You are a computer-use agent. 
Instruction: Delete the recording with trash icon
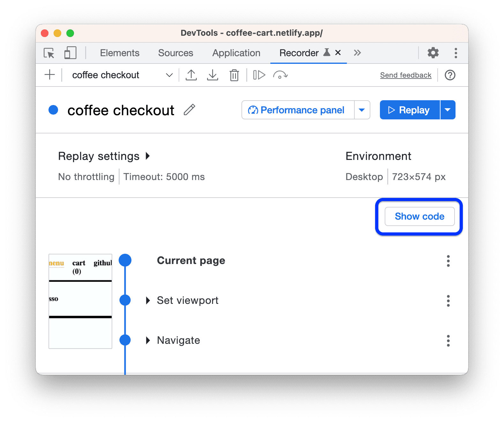[234, 75]
